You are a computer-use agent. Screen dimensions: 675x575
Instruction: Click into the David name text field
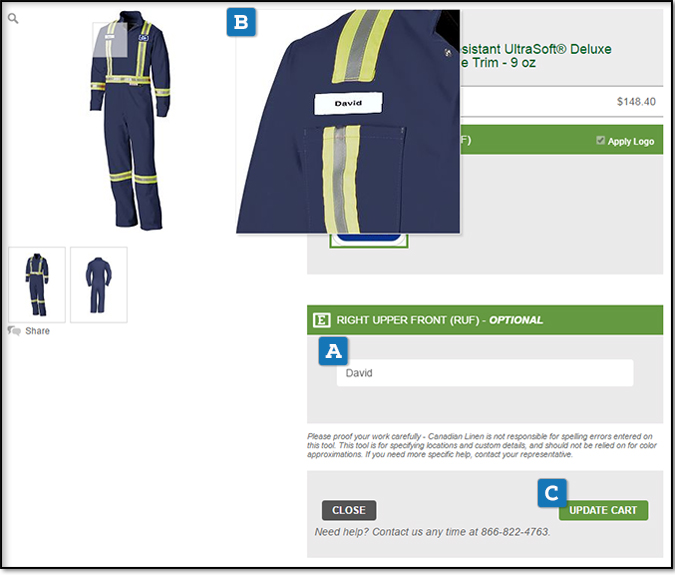coord(484,373)
